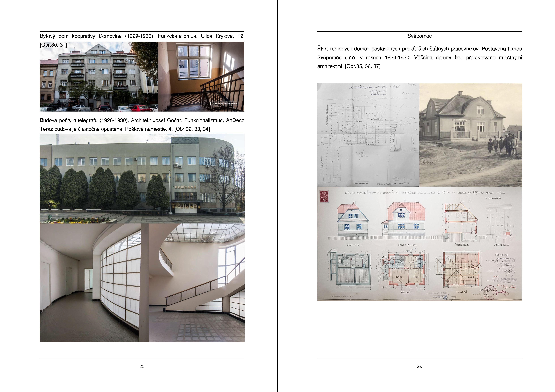Click the Svépomoc heading
Viewport: 555px width, 392px height.
coord(419,36)
